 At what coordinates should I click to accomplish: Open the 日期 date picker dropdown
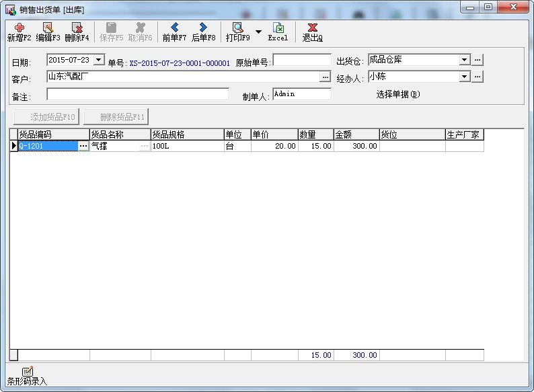point(99,60)
